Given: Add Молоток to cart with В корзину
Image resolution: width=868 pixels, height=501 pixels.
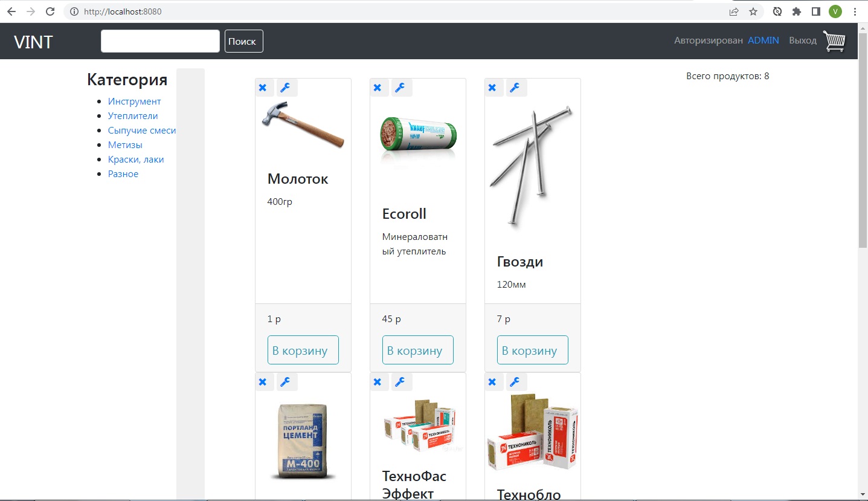Looking at the screenshot, I should pyautogui.click(x=303, y=350).
